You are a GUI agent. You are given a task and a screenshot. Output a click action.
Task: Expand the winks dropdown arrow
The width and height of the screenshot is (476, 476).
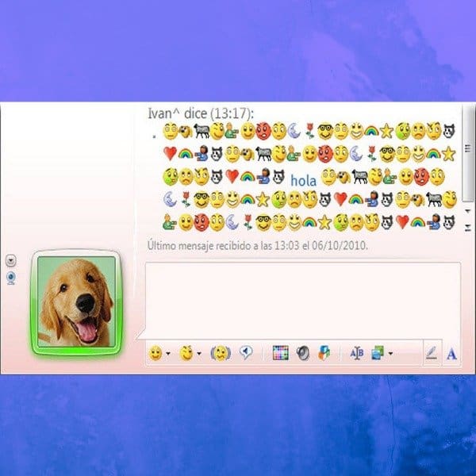click(x=199, y=354)
